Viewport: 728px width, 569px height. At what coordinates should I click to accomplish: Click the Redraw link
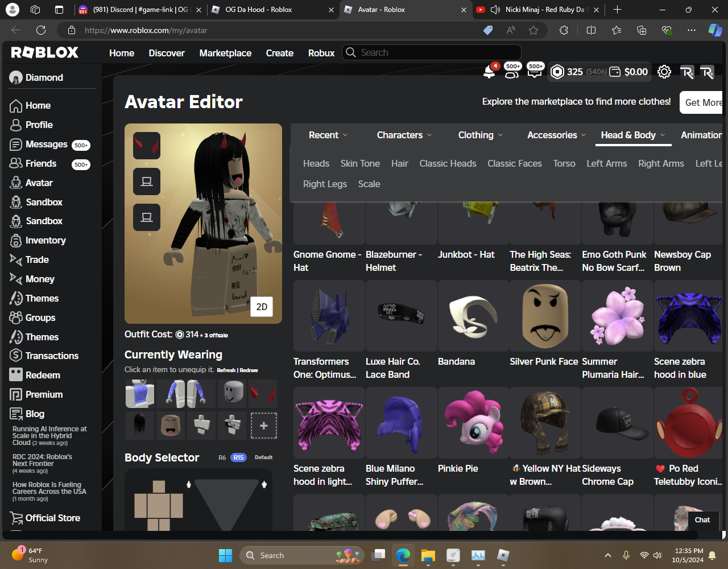(249, 370)
